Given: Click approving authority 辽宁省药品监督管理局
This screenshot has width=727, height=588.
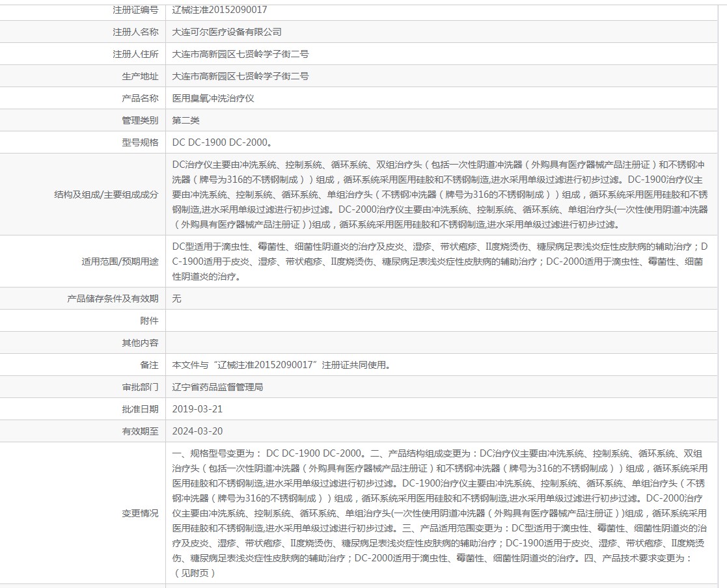Looking at the screenshot, I should pyautogui.click(x=217, y=387).
